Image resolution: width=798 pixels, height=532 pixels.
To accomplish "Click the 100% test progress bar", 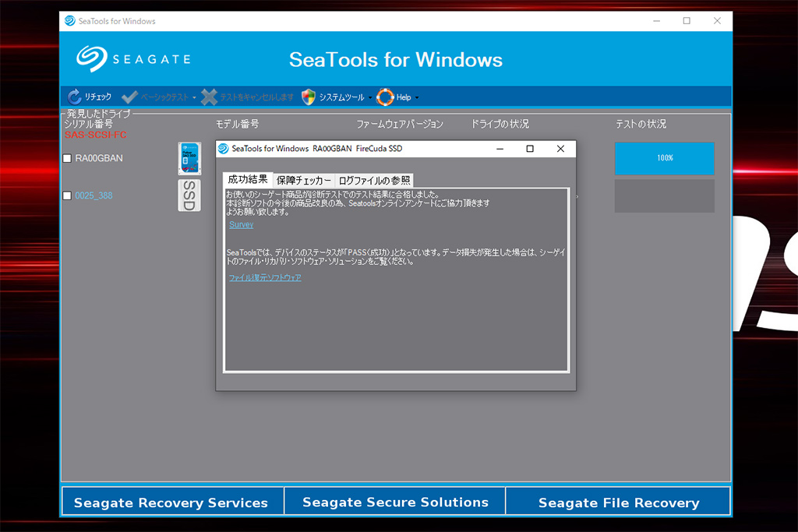I will [664, 158].
